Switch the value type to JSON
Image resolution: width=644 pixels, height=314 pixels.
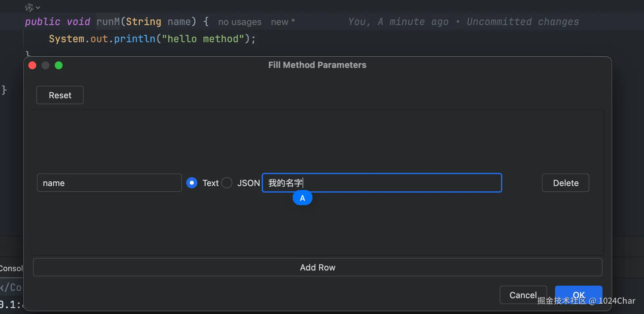[227, 183]
